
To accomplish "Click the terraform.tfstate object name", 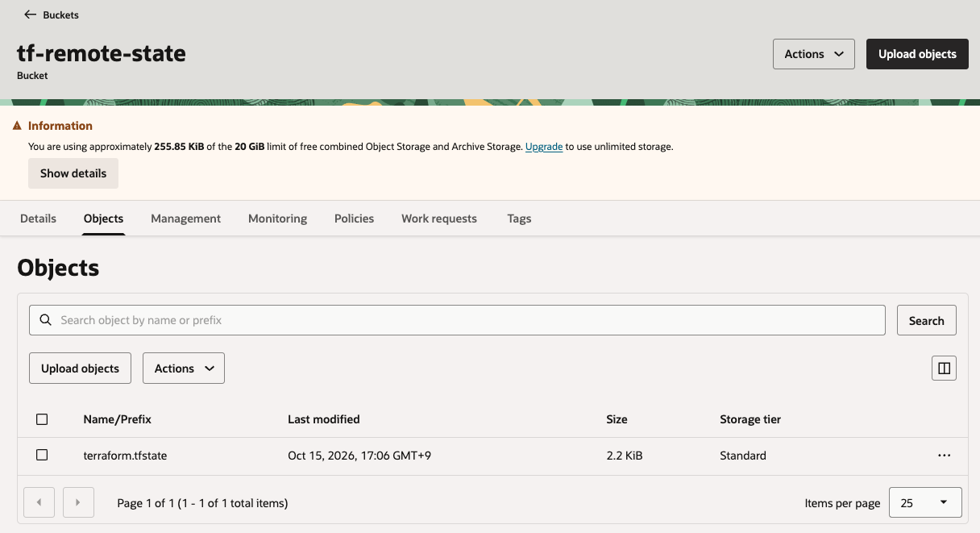I will point(126,456).
